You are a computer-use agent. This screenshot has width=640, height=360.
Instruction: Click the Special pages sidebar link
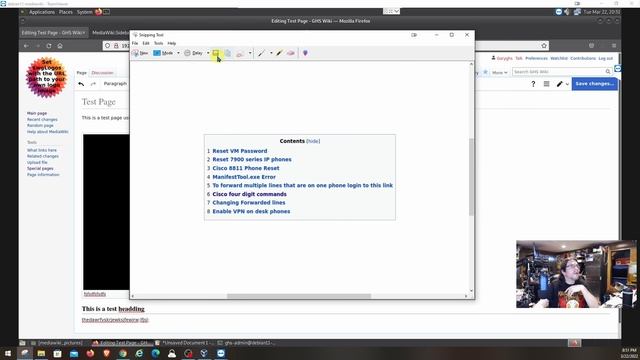point(40,169)
